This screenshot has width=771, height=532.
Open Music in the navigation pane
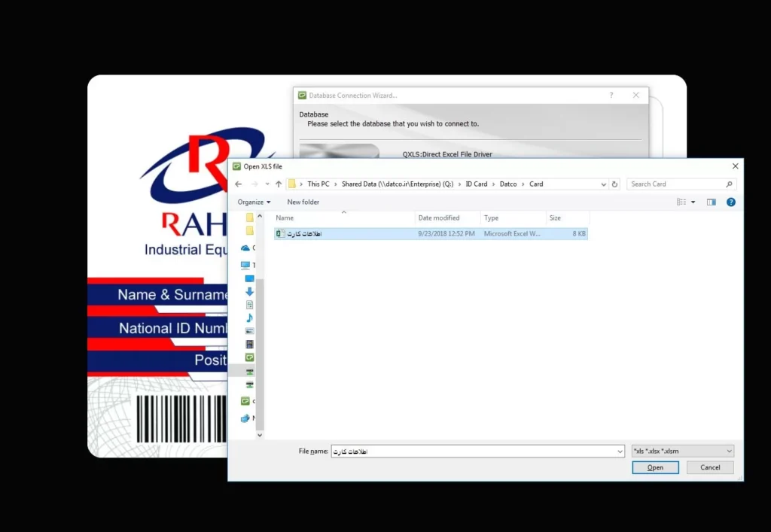[x=249, y=318]
